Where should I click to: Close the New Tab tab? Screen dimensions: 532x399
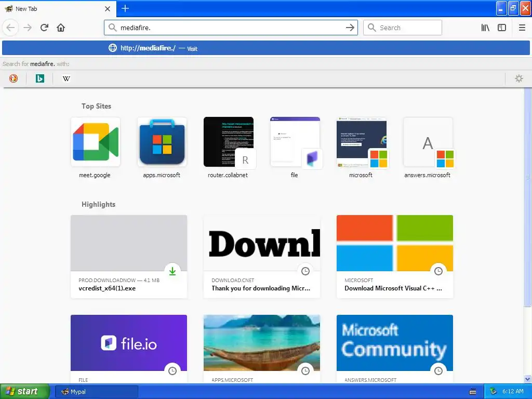108,9
